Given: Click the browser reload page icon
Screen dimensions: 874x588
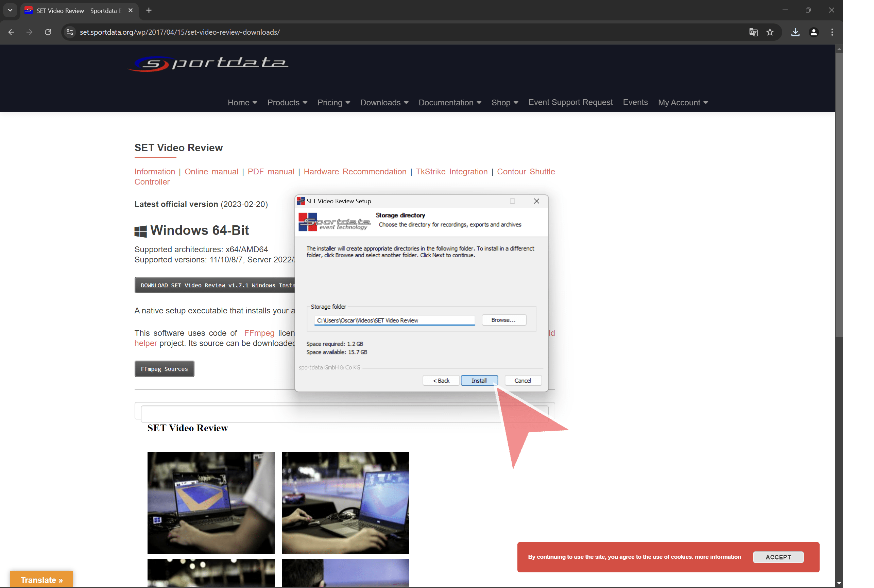Looking at the screenshot, I should pos(48,32).
